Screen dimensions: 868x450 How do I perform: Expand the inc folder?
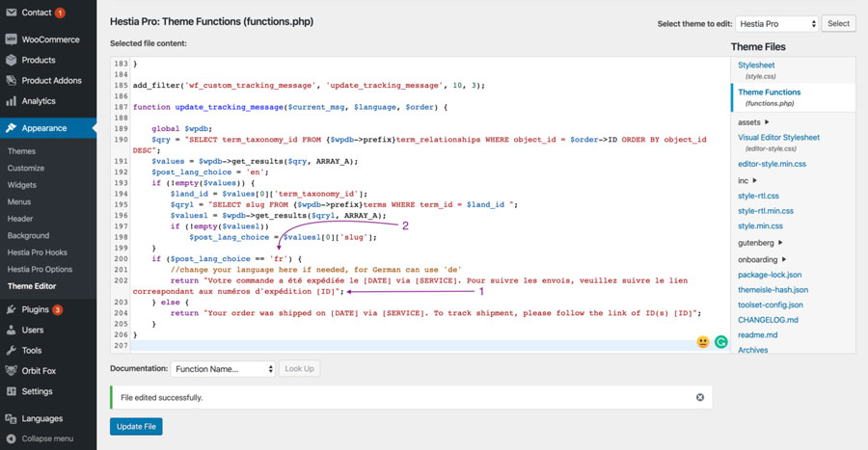coord(746,181)
